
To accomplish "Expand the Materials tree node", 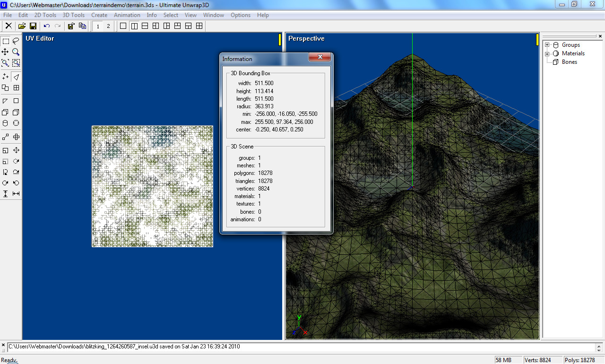I will coord(547,53).
